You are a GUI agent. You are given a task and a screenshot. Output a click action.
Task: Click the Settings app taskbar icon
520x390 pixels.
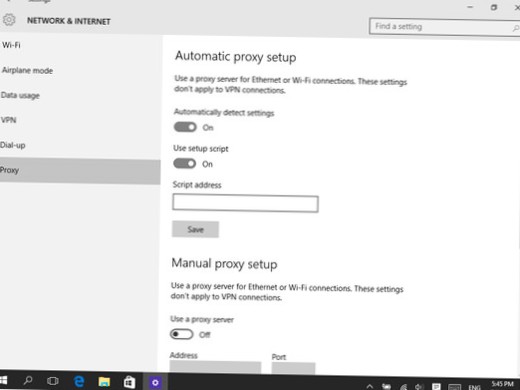point(155,383)
